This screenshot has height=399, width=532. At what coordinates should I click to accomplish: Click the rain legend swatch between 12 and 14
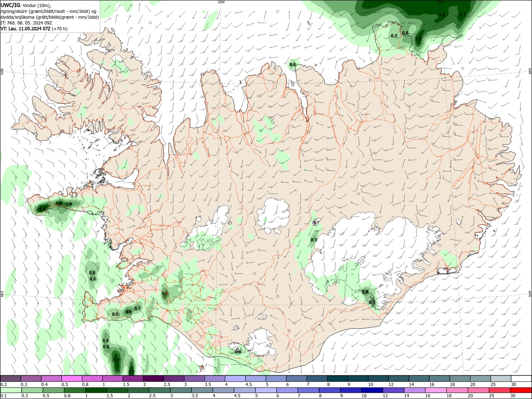point(393,390)
